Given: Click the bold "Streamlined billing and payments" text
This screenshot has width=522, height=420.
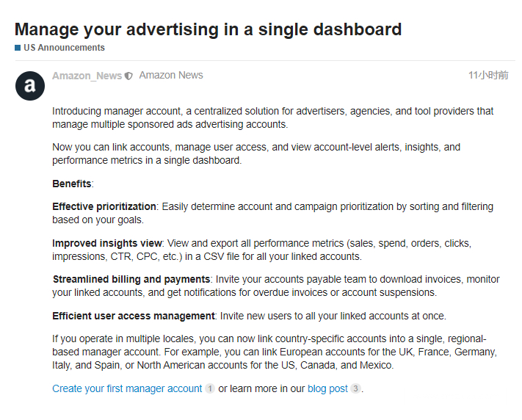Looking at the screenshot, I should coord(131,279).
